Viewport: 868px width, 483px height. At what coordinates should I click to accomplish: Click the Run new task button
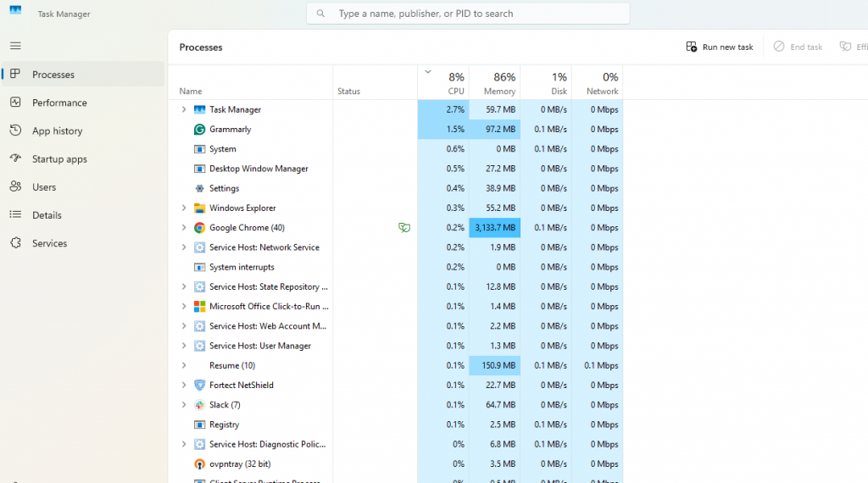pyautogui.click(x=720, y=47)
